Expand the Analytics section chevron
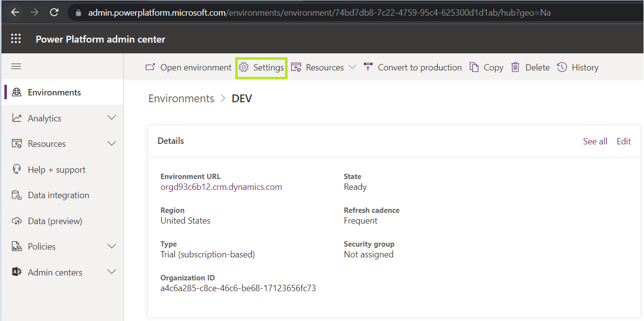The width and height of the screenshot is (644, 321). point(111,118)
